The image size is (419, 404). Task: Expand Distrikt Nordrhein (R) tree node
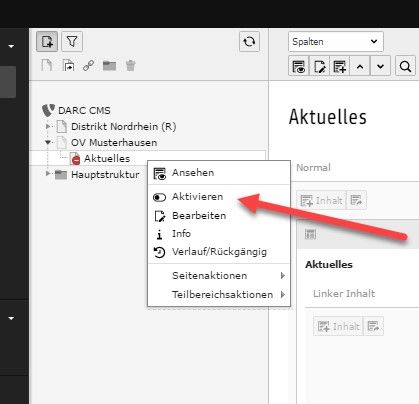48,126
